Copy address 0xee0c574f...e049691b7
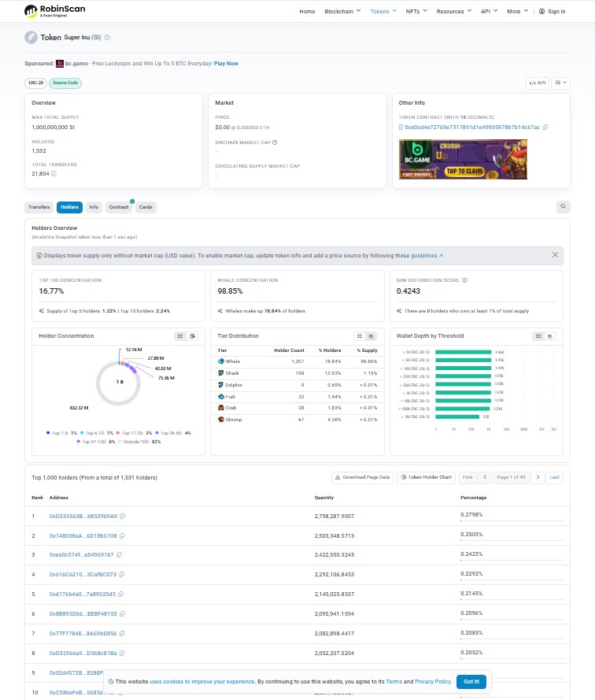 pyautogui.click(x=119, y=555)
